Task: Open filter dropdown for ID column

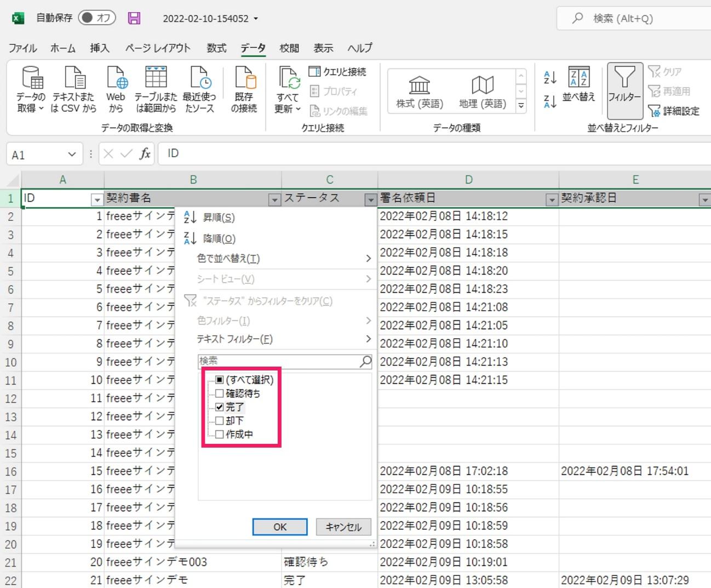Action: [x=97, y=200]
